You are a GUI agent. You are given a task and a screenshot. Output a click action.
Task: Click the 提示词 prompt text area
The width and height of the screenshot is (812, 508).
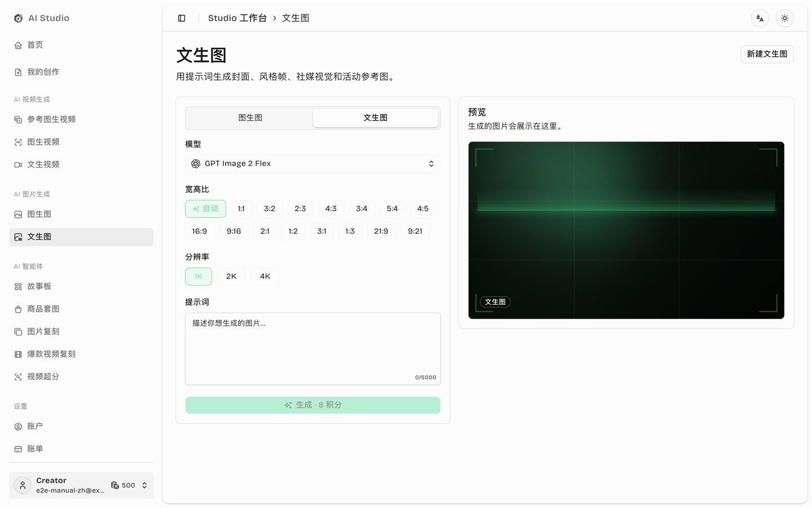(x=313, y=349)
